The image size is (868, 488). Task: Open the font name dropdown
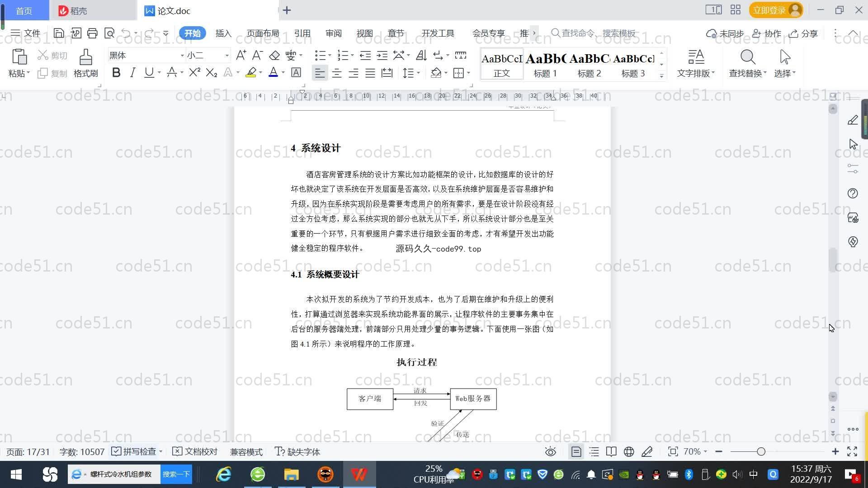(x=182, y=56)
